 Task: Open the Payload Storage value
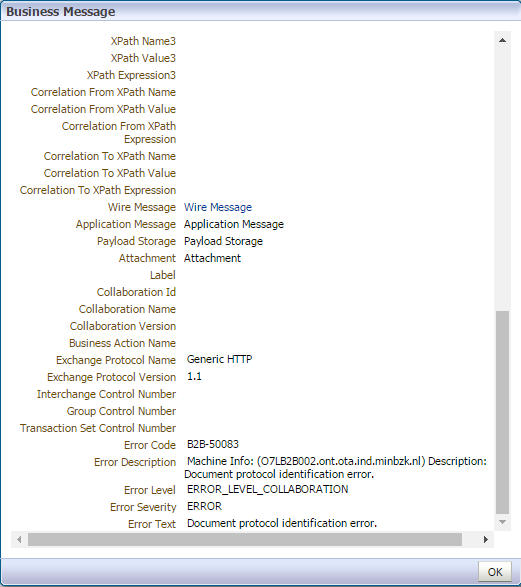coord(223,241)
